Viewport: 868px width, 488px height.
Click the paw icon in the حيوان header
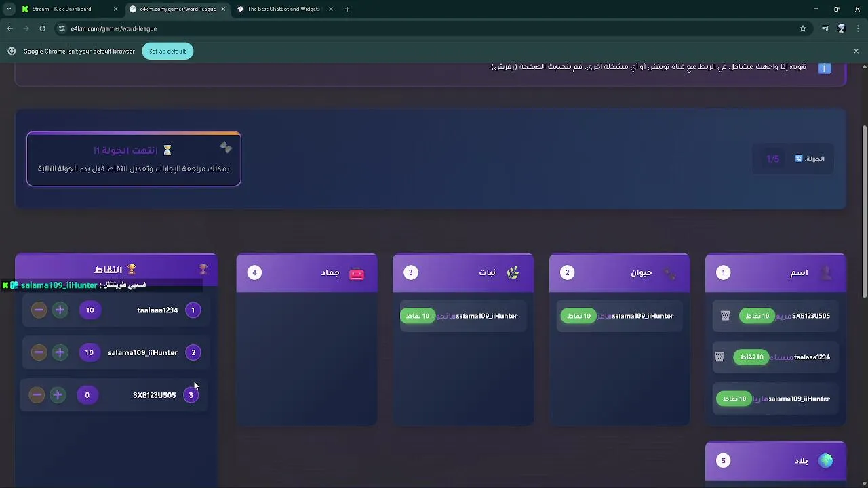[x=669, y=273]
